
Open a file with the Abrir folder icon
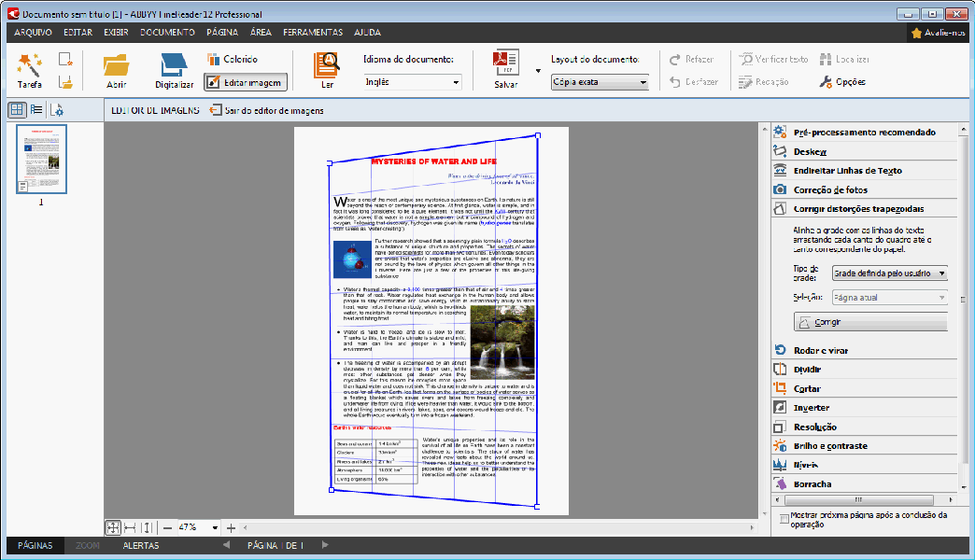[117, 65]
